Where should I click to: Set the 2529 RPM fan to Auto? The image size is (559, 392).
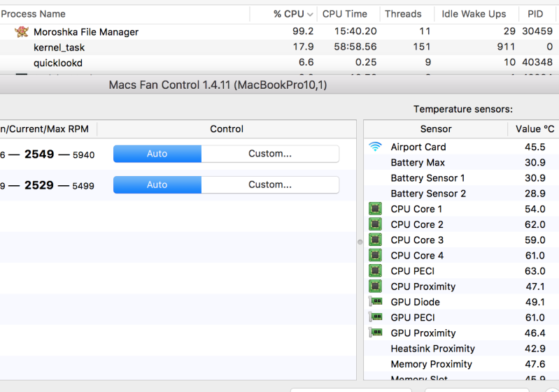coord(157,184)
